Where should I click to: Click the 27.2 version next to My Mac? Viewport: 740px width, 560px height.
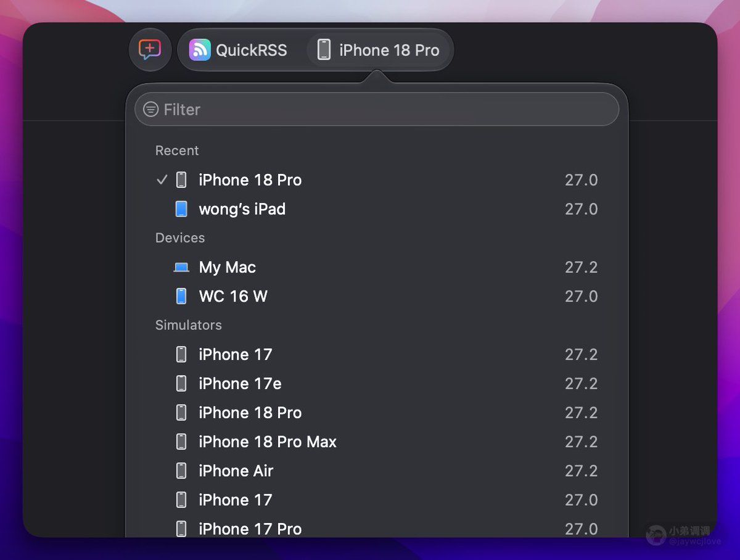click(581, 267)
